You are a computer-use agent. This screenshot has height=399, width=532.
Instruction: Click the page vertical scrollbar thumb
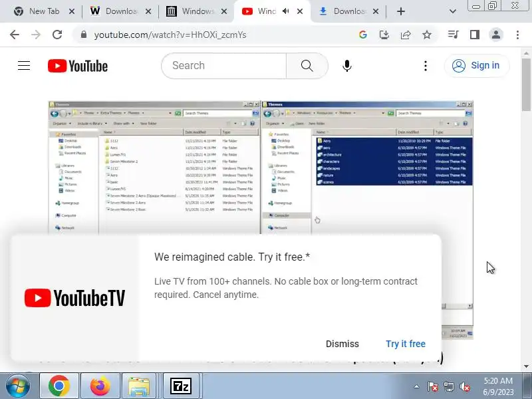pos(526,85)
